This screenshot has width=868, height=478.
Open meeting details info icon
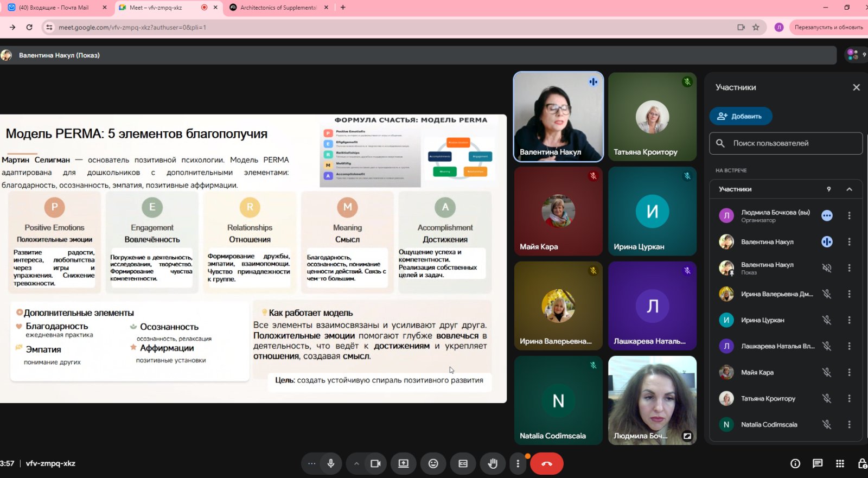pyautogui.click(x=795, y=463)
